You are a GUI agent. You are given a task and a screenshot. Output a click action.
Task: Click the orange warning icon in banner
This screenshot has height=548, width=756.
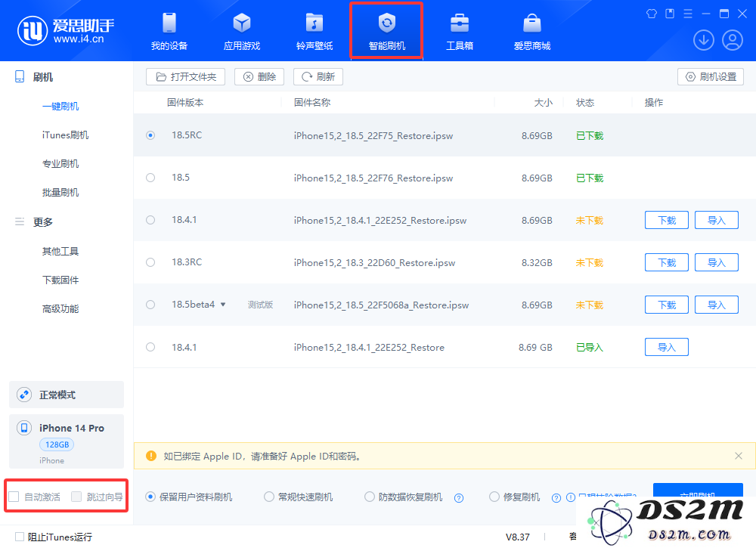[x=151, y=456]
